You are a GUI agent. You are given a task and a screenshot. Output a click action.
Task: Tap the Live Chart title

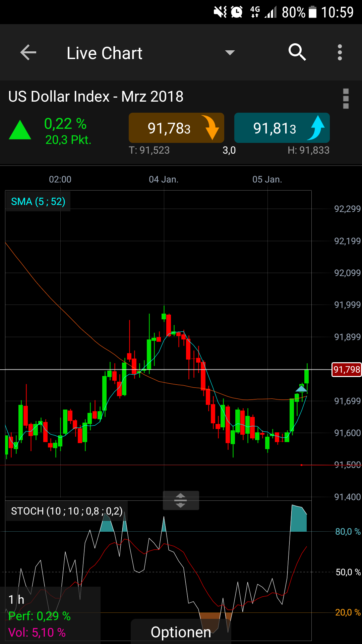pyautogui.click(x=105, y=53)
